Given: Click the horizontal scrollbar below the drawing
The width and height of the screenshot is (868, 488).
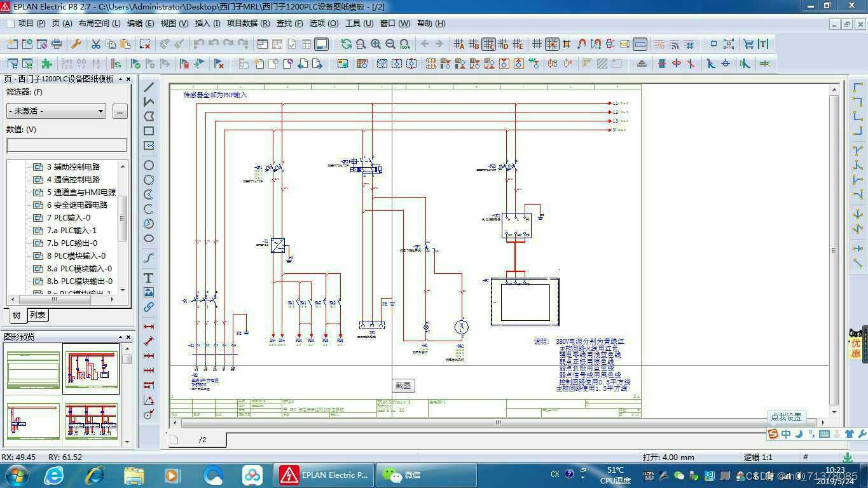Looking at the screenshot, I should click(x=499, y=423).
